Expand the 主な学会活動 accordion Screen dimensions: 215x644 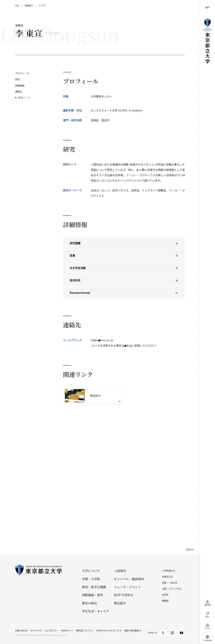(124, 268)
